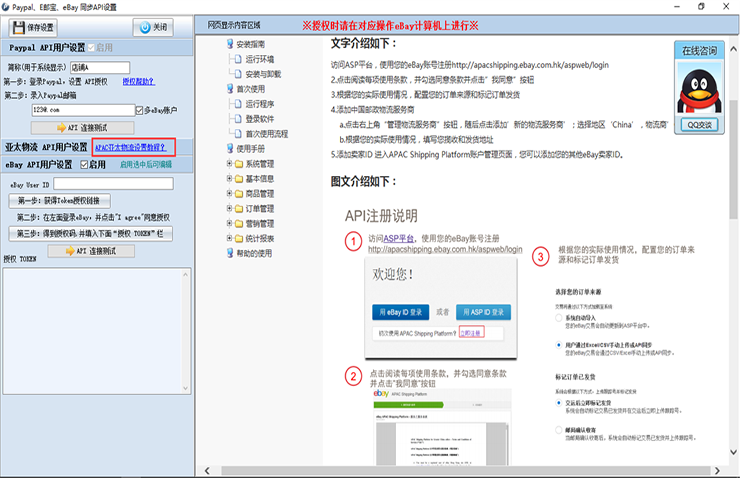The width and height of the screenshot is (750, 478).
Task: Click the help page vertical scrollbar thumb
Action: pos(733,159)
